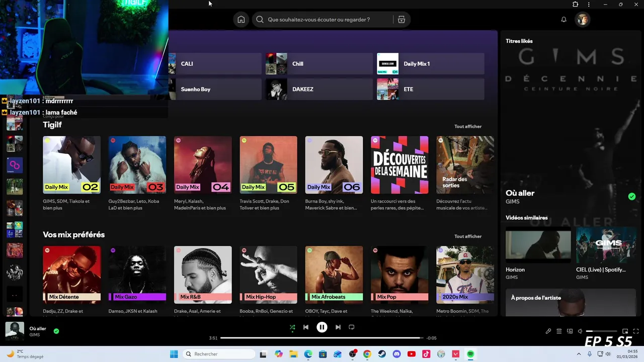
Task: Expand hidden system tray icons
Action: pos(579,354)
